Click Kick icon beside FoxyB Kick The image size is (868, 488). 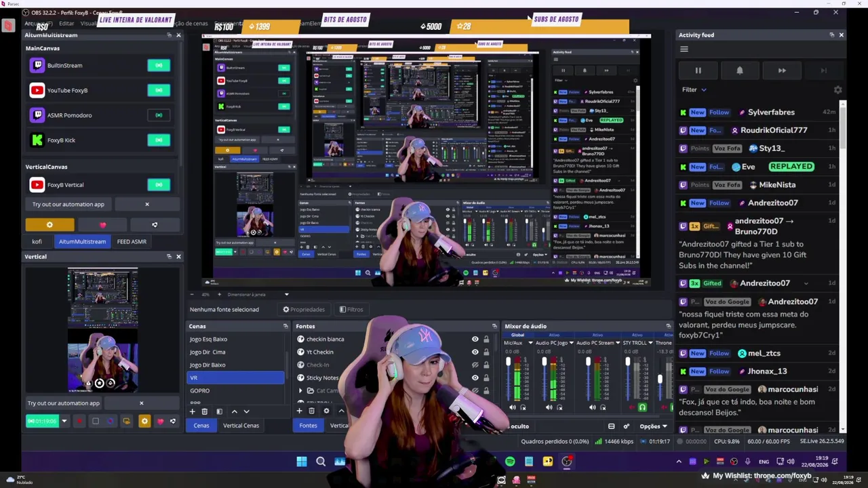37,140
